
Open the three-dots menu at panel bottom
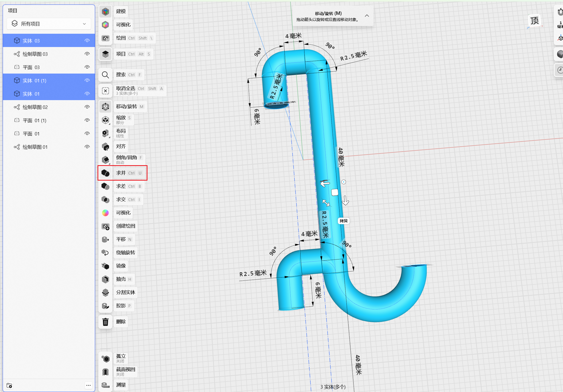[88, 385]
